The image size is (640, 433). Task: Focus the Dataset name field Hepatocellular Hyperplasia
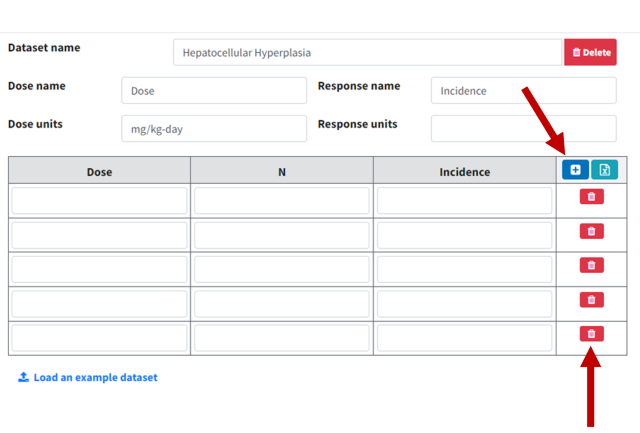(x=367, y=52)
